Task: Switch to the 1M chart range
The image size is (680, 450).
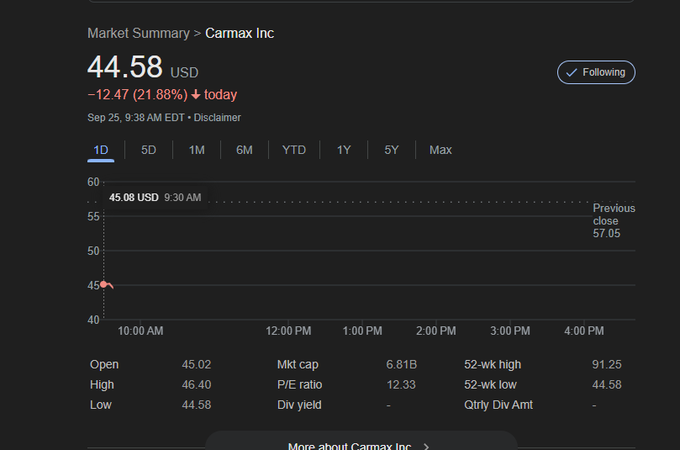Action: [196, 150]
